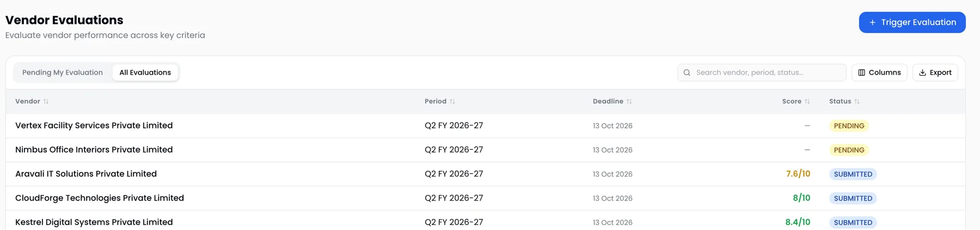Click PENDING badge for Vertex Facility Services
This screenshot has width=980, height=230.
(849, 126)
